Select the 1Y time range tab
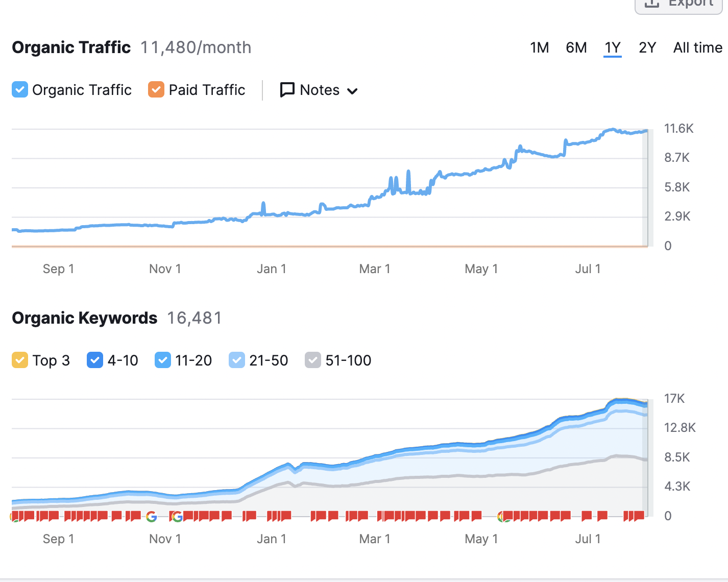Image resolution: width=728 pixels, height=582 pixels. [612, 48]
